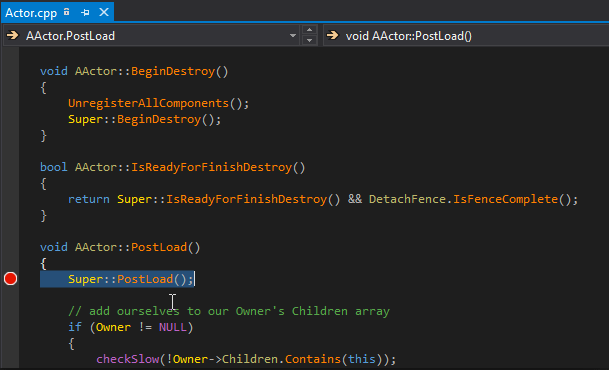Click the Owner variable in if condition

(x=113, y=327)
